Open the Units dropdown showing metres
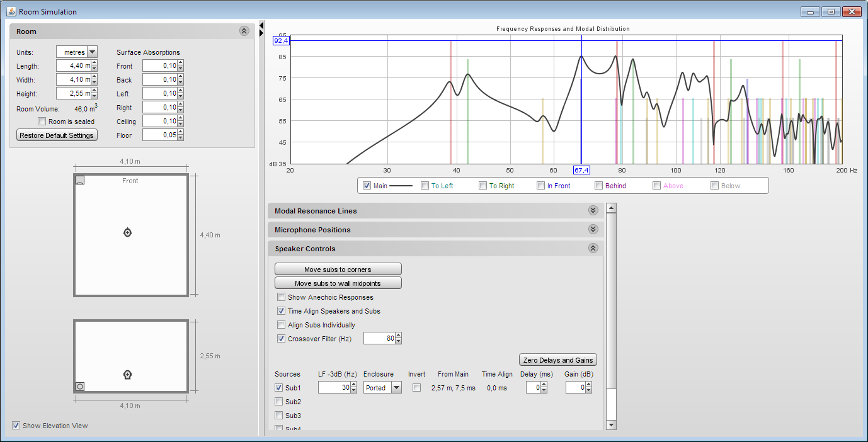868x442 pixels. tap(93, 52)
